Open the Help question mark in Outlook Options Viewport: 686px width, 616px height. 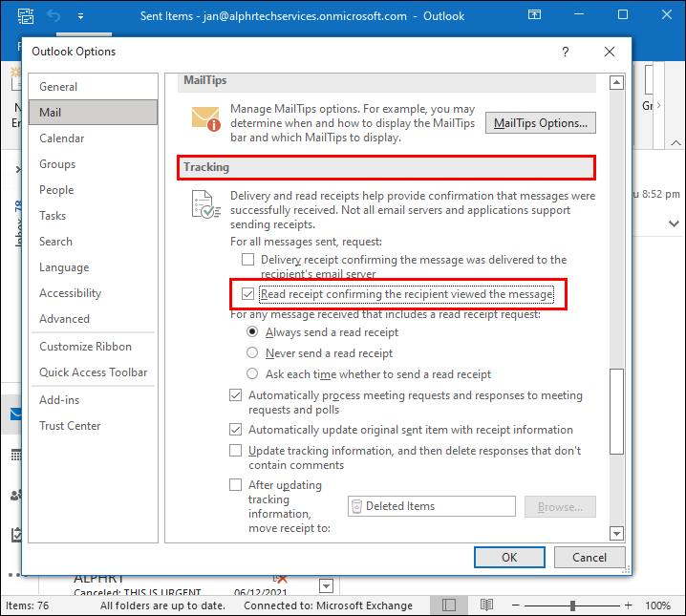coord(566,52)
